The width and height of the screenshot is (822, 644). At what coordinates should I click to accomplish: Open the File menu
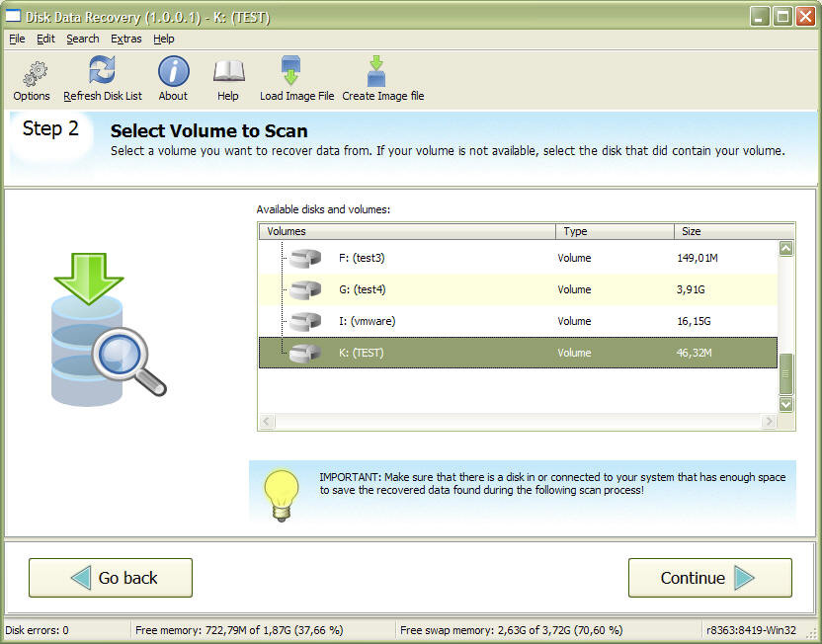point(16,39)
